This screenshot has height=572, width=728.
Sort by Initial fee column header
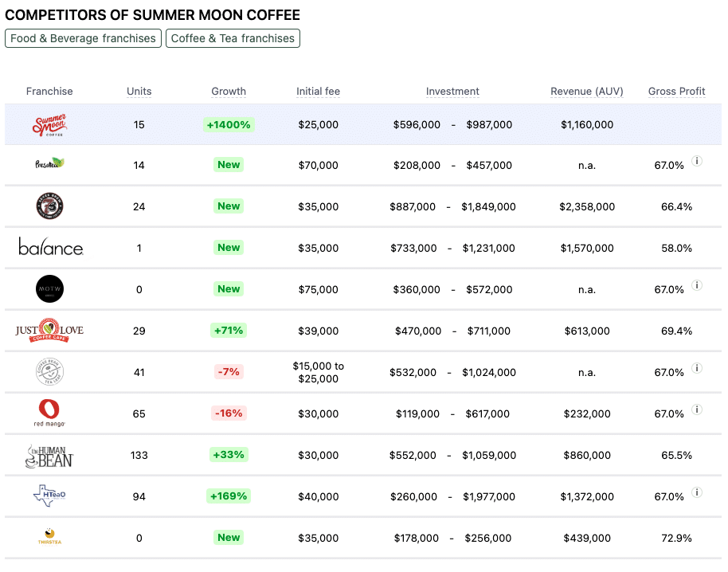point(318,91)
